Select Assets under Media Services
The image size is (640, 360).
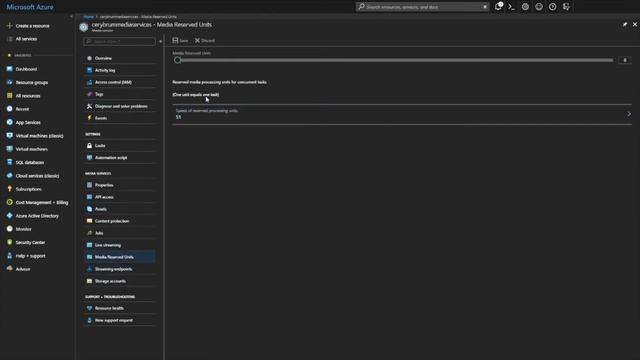click(x=119, y=209)
